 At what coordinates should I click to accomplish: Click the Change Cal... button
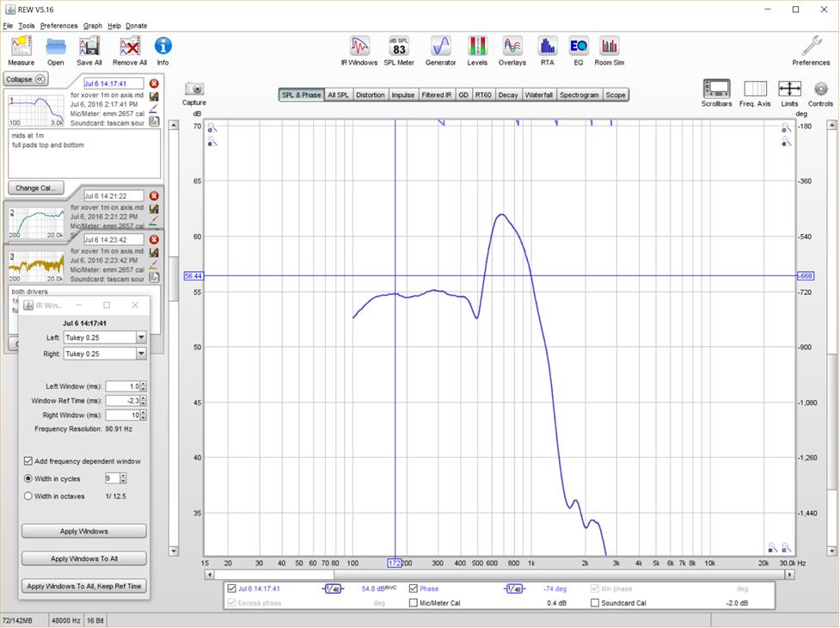35,188
